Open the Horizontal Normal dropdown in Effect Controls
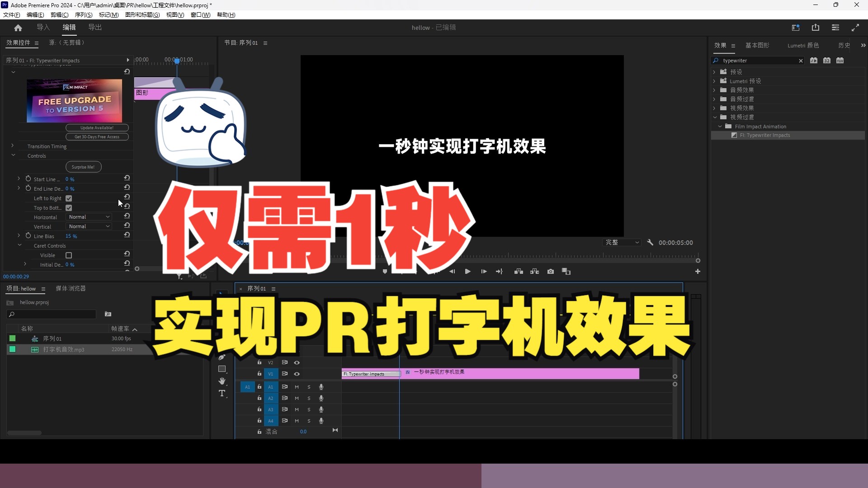Viewport: 868px width, 488px height. pyautogui.click(x=89, y=217)
